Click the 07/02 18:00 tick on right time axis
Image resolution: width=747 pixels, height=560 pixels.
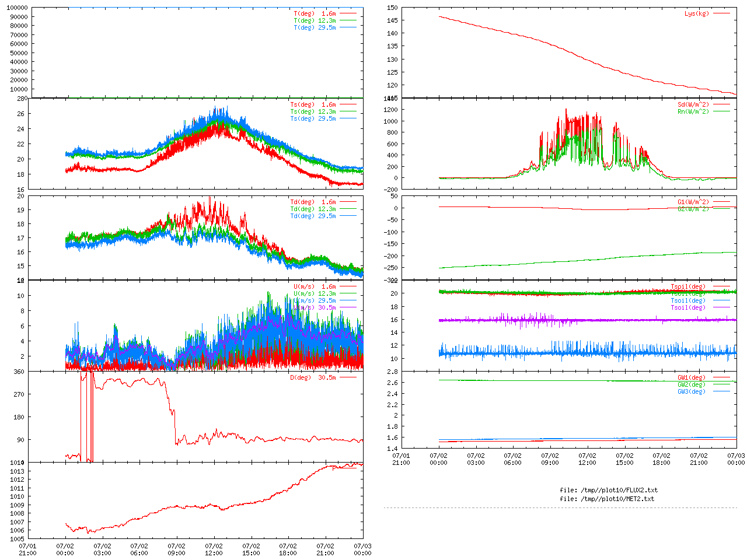(661, 459)
